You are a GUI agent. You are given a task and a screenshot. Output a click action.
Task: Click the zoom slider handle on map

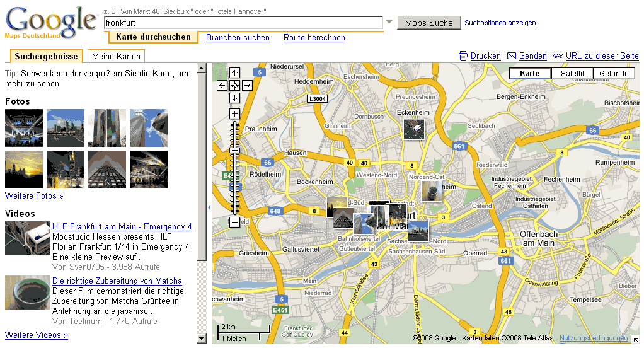pos(234,151)
